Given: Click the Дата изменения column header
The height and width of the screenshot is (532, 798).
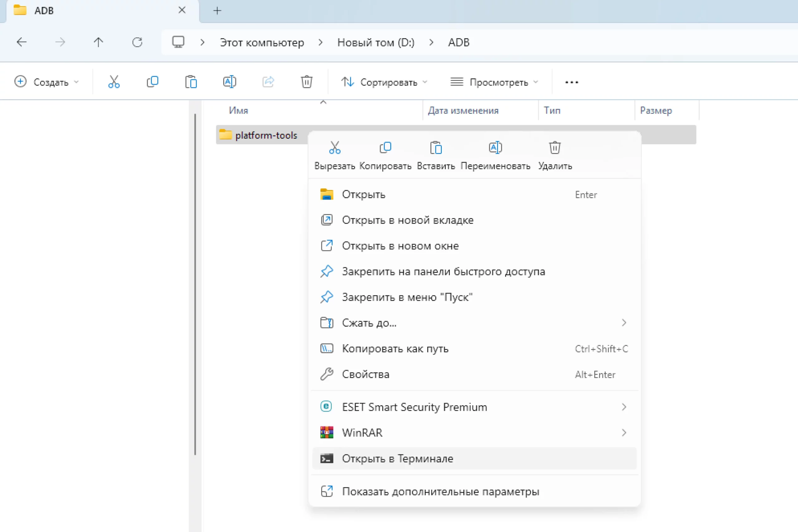Looking at the screenshot, I should pos(463,110).
